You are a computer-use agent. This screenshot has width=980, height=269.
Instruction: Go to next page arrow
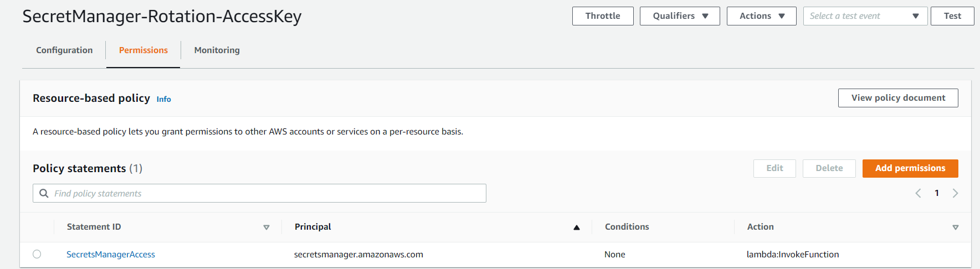point(955,193)
